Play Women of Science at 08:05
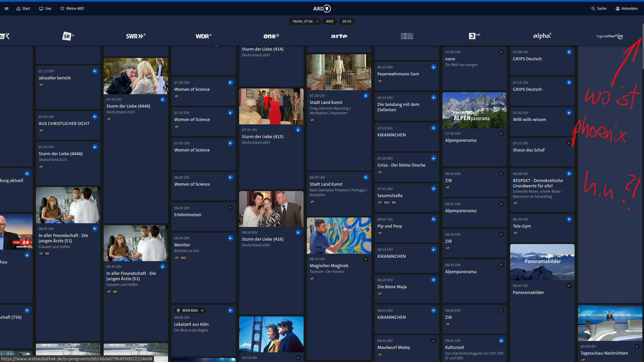Viewport: 644px width, 362px height. pyautogui.click(x=230, y=177)
